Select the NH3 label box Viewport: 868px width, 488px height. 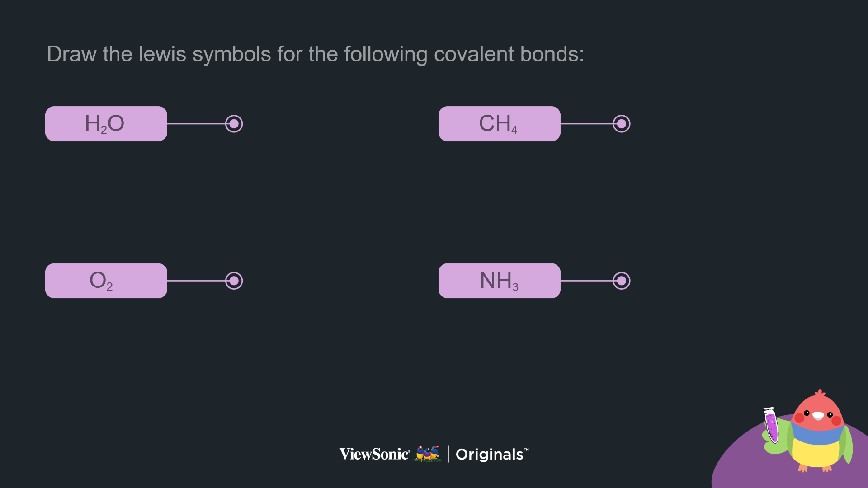(499, 281)
